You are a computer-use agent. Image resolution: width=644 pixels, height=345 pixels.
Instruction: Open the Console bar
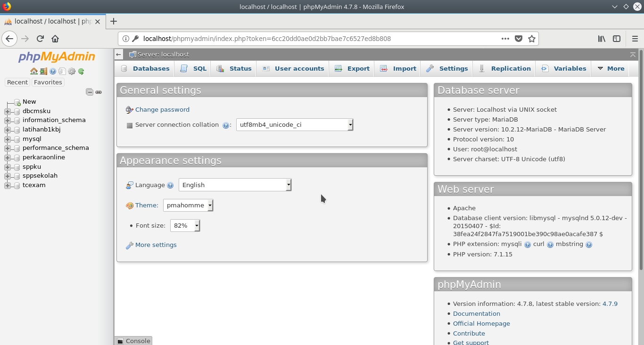[x=133, y=341]
